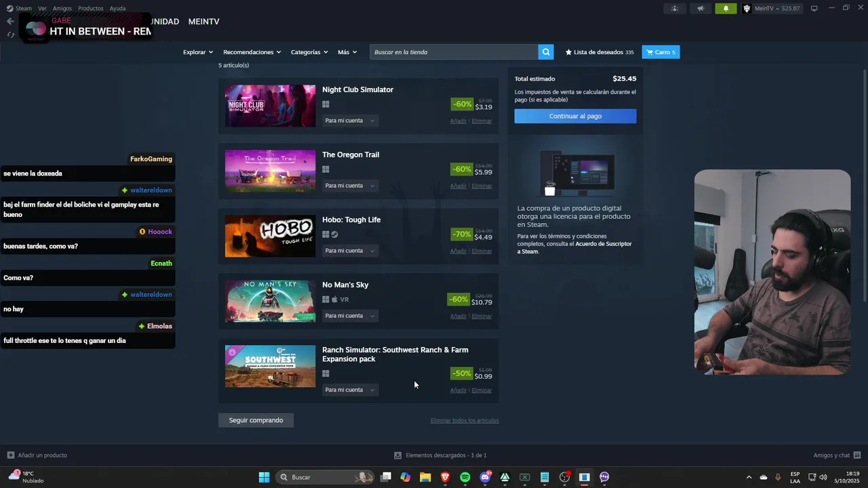
Task: Expand the Más dropdown
Action: 347,52
